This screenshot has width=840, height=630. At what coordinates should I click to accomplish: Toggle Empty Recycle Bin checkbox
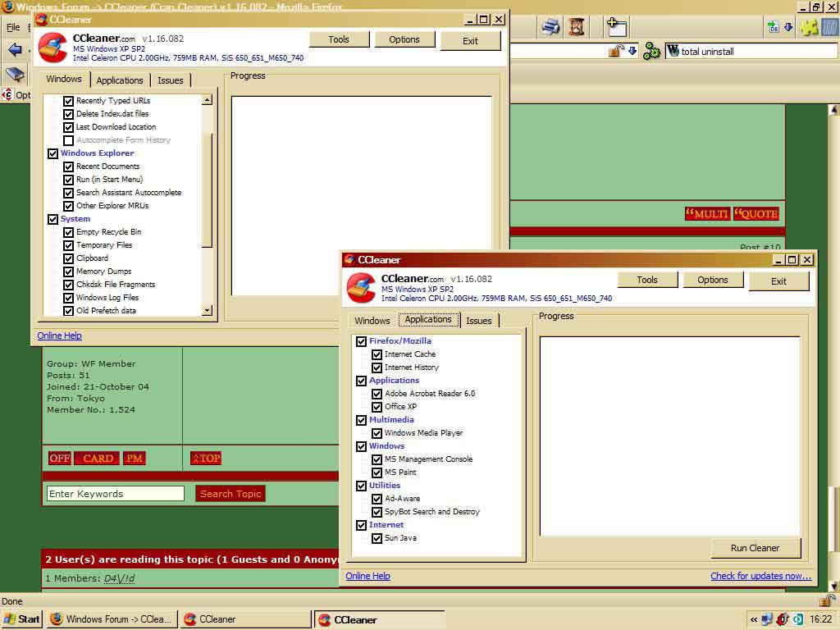(68, 232)
